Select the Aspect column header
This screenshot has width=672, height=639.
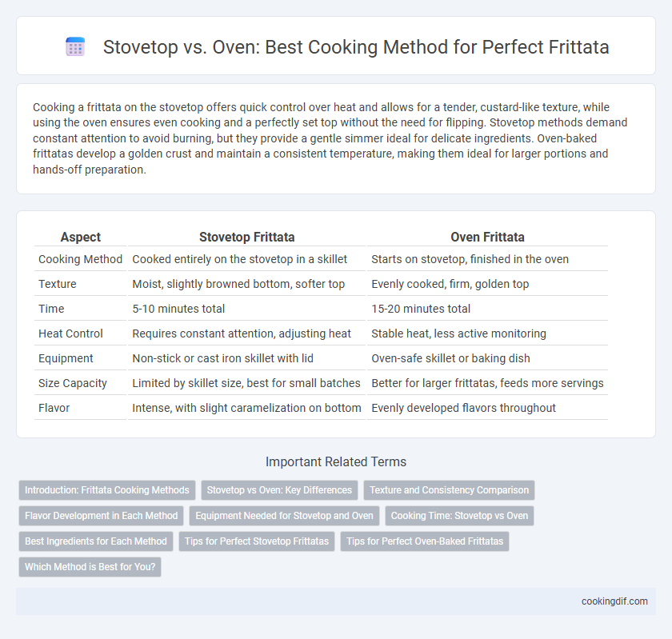[81, 237]
